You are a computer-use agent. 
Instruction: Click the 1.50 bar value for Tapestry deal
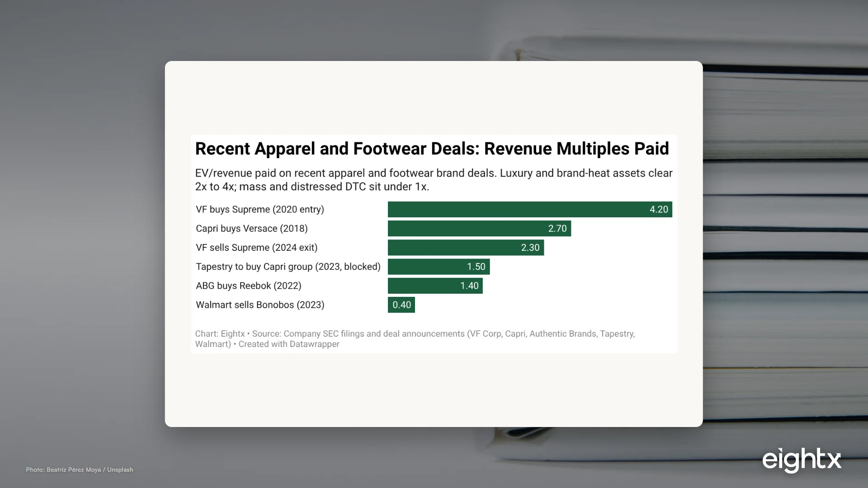[476, 267]
